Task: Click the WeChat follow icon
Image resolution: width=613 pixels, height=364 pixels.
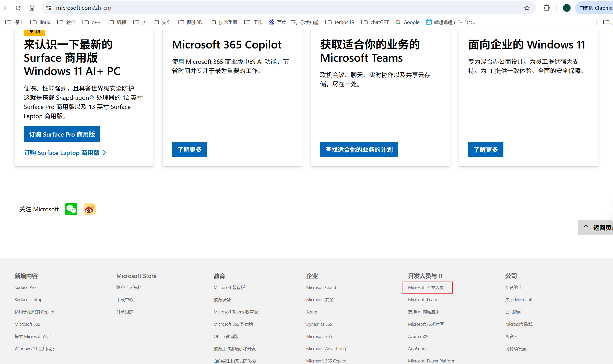Action: [x=71, y=209]
